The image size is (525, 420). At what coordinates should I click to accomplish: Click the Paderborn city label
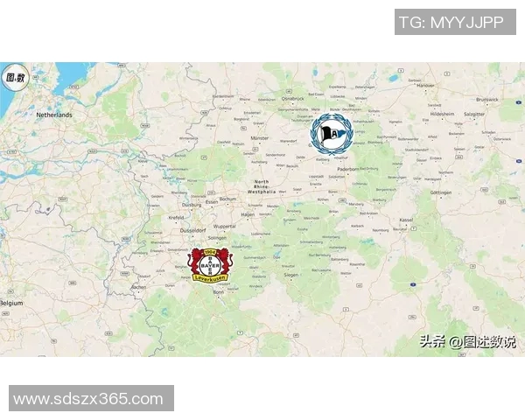(347, 169)
